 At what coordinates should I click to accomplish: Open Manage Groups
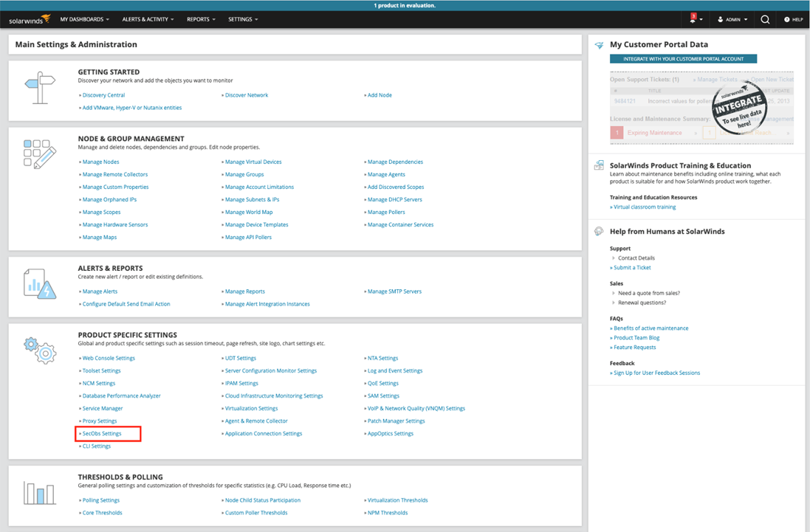tap(244, 174)
